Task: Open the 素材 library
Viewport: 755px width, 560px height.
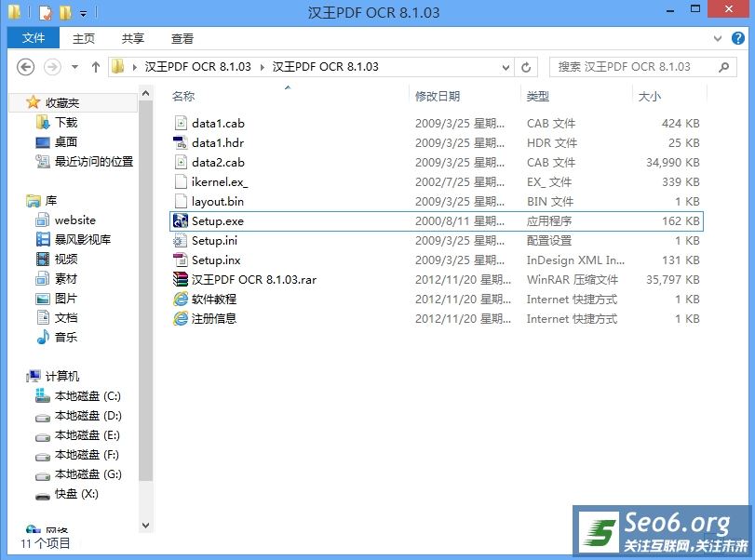Action: point(66,279)
